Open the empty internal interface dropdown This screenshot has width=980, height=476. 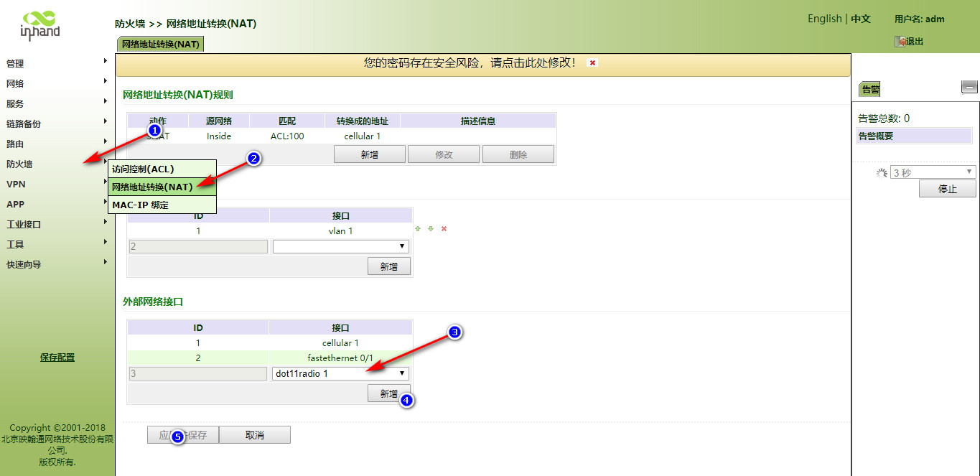(340, 246)
